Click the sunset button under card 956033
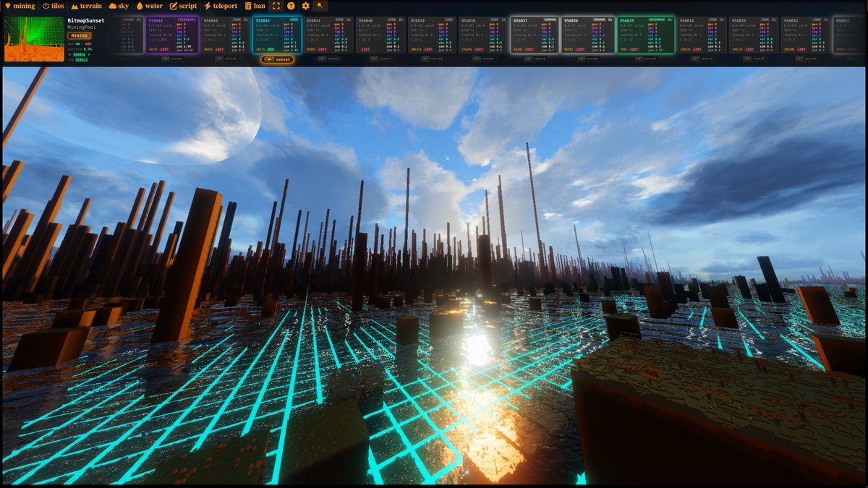Viewport: 868px width, 488px height. [754, 59]
